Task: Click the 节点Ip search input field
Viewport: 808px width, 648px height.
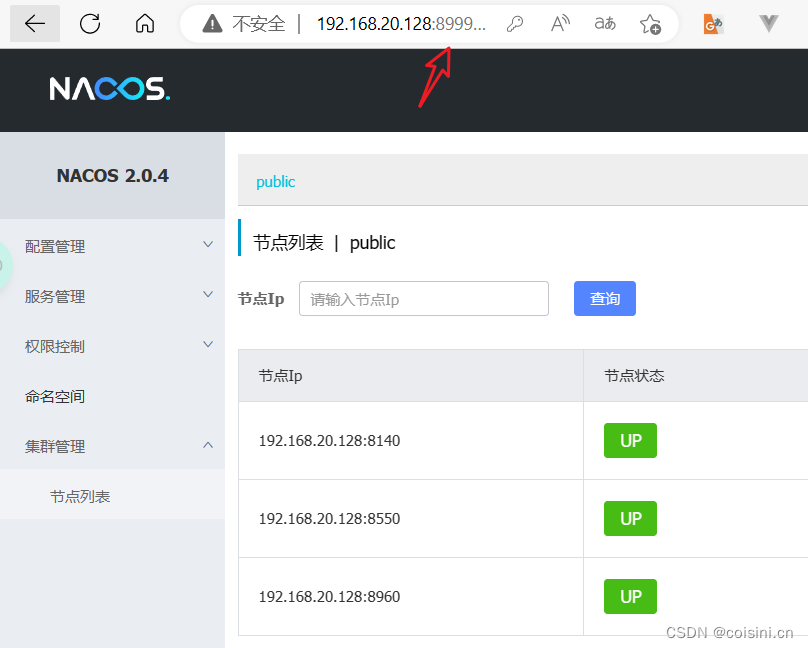Action: point(424,299)
